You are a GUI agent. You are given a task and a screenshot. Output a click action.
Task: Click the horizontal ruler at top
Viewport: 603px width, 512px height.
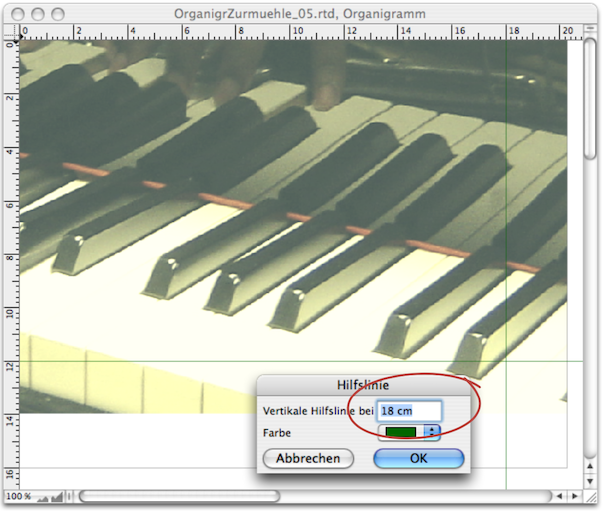pos(300,32)
